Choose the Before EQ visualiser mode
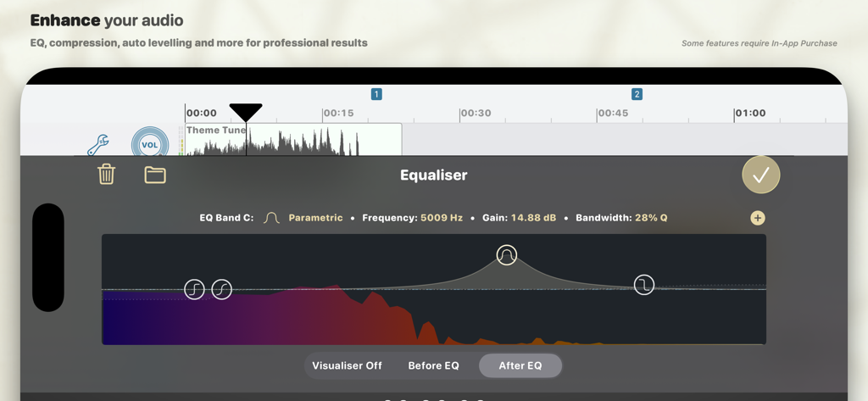868x401 pixels. (433, 365)
